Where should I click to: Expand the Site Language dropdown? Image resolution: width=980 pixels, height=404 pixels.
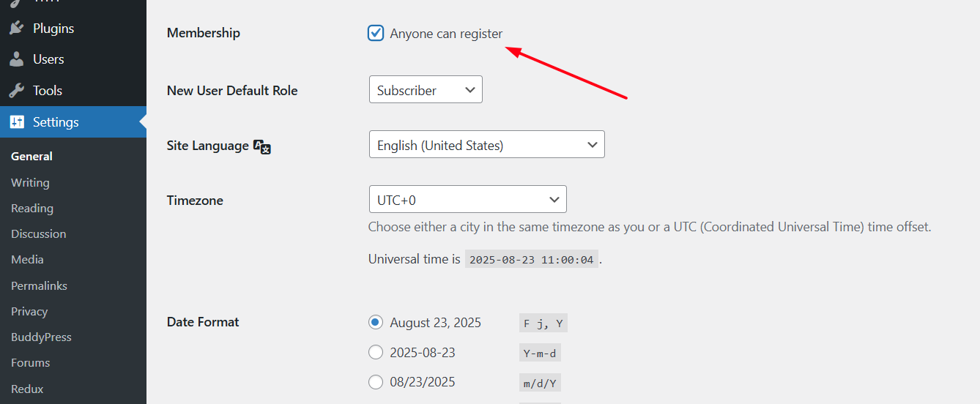[x=486, y=145]
